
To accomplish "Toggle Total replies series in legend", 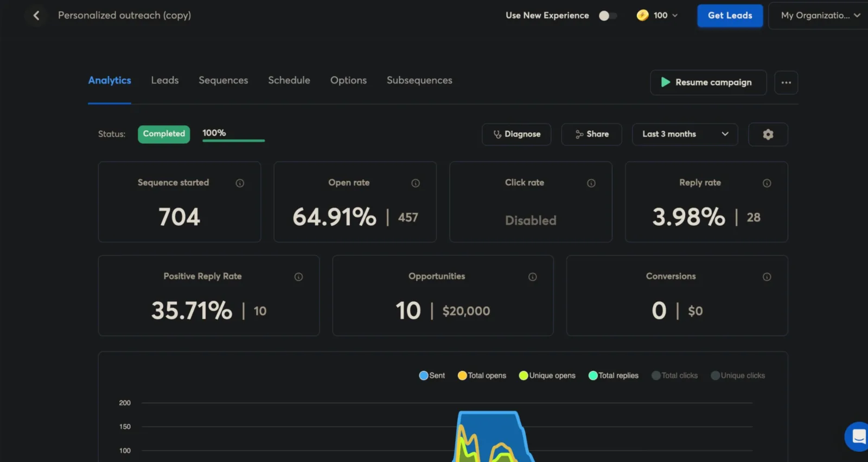I will 614,376.
